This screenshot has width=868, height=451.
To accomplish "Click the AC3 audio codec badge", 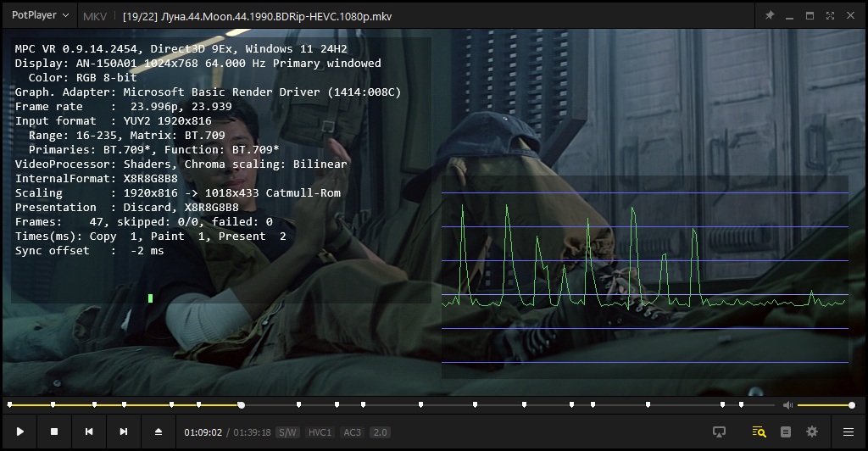I will [352, 432].
